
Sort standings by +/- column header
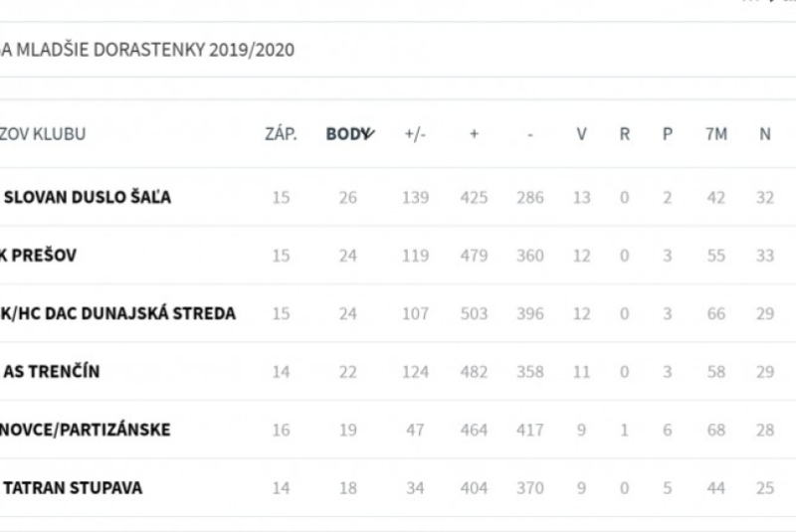coord(415,134)
